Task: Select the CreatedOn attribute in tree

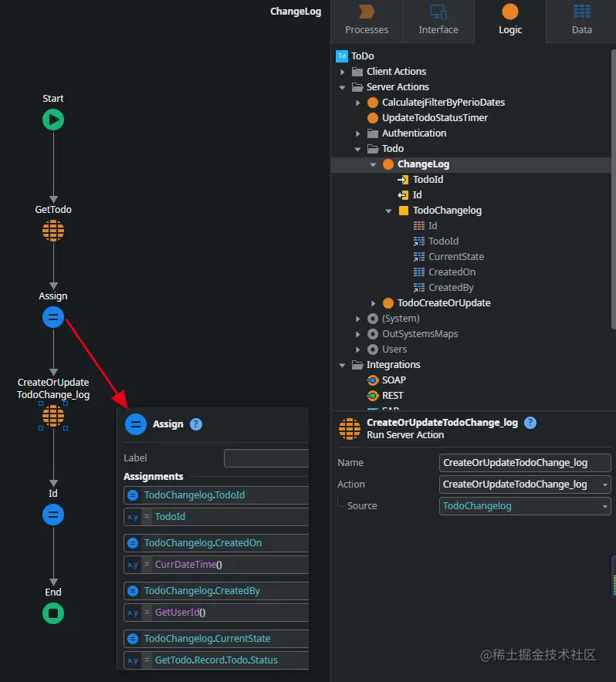Action: 452,272
